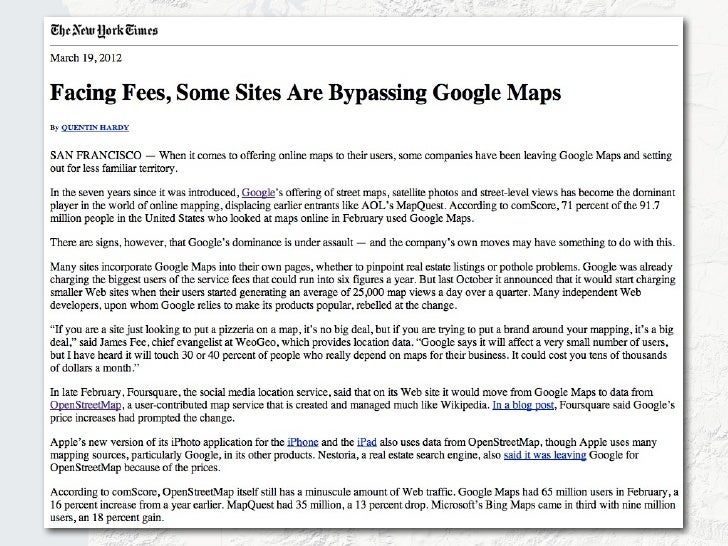
Task: Follow the Google link in the second paragraph
Action: click(x=258, y=193)
